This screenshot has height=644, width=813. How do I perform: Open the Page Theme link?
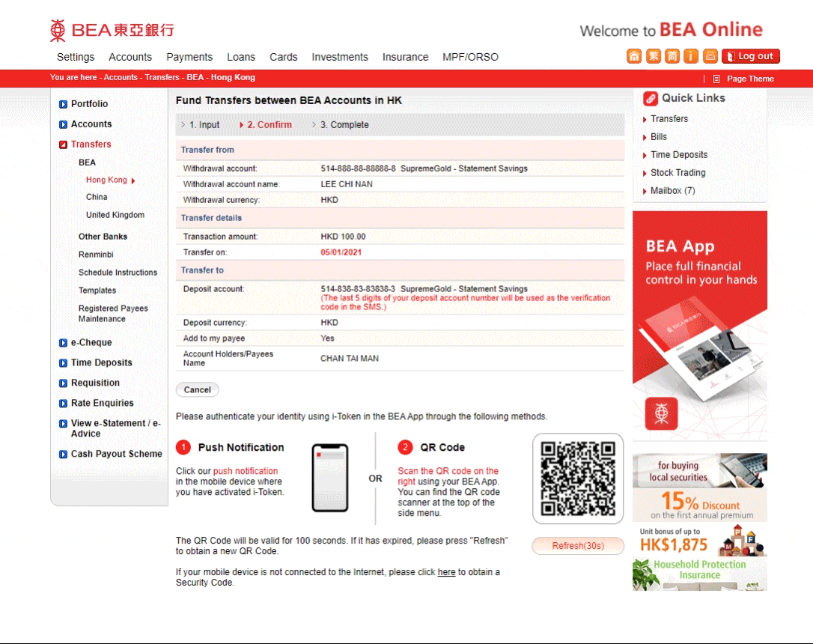(750, 79)
